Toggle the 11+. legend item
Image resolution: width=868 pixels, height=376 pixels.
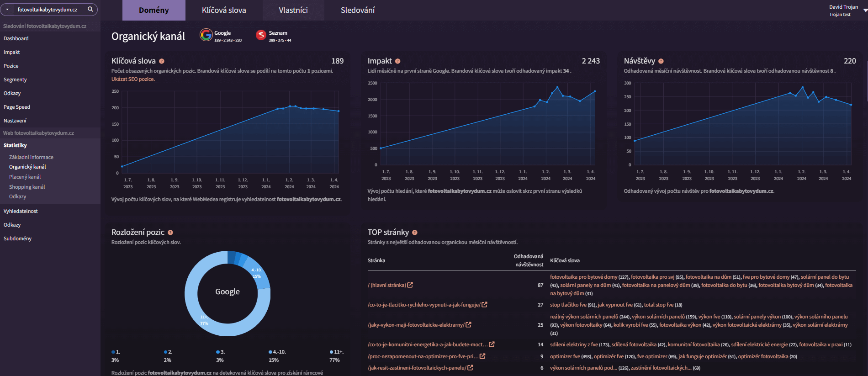click(337, 352)
